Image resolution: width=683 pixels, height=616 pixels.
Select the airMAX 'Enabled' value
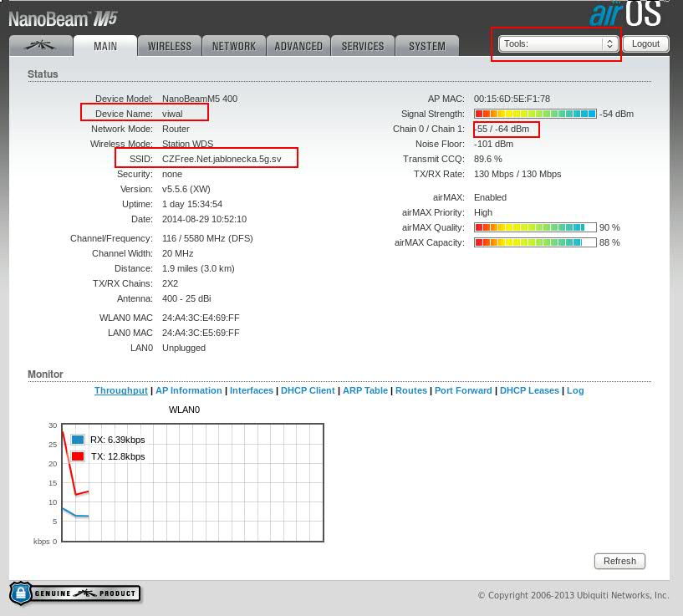490,197
